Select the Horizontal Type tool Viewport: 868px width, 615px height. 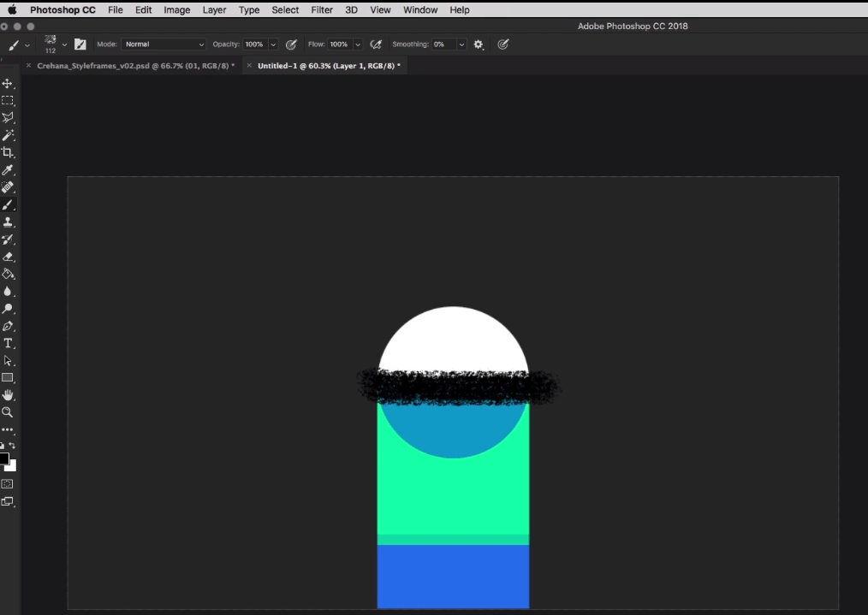[x=9, y=343]
